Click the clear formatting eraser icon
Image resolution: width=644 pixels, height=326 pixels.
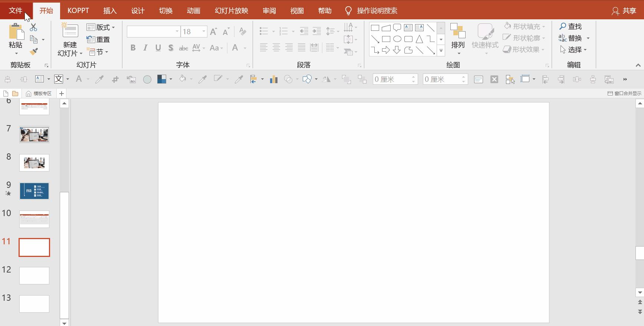coord(243,32)
